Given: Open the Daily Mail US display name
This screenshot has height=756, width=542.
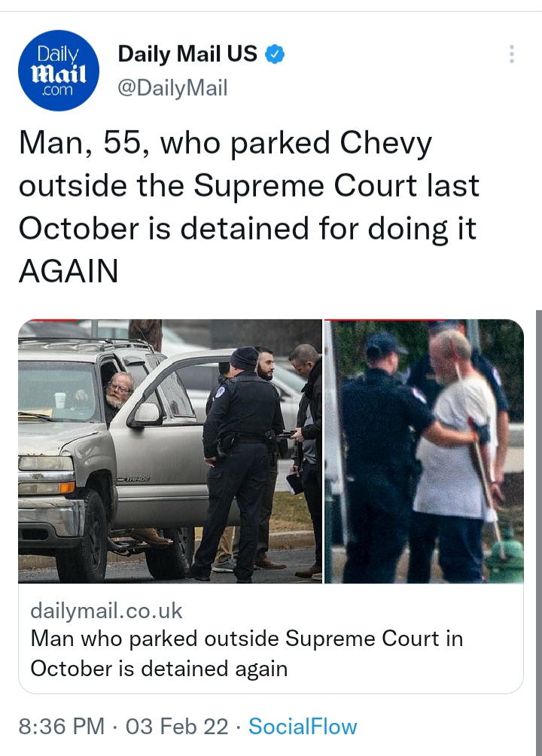Looking at the screenshot, I should tap(187, 53).
